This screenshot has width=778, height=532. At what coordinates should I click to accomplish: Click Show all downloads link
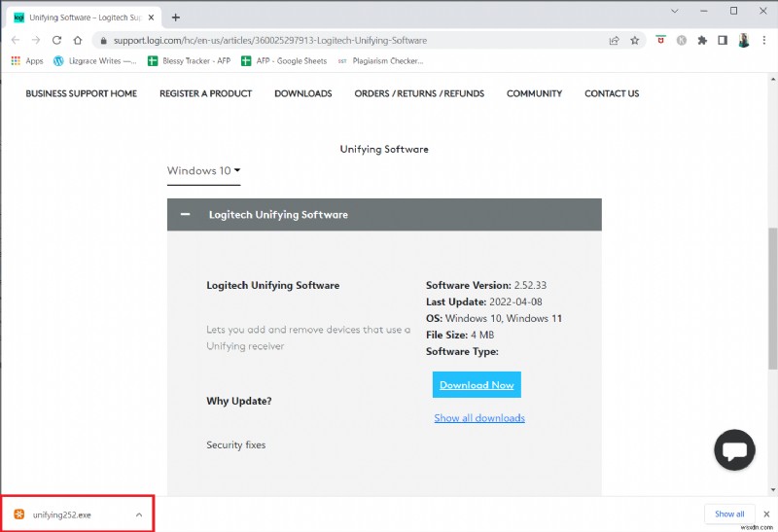(x=479, y=418)
